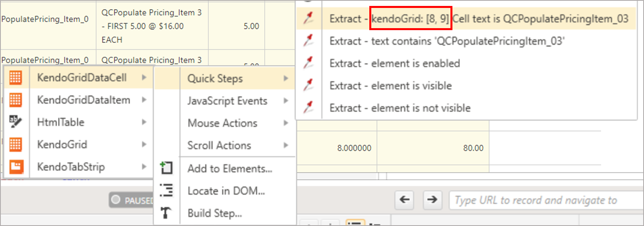Expand the KendoGridDataItem submenu arrow
The height and width of the screenshot is (226, 644).
(144, 100)
